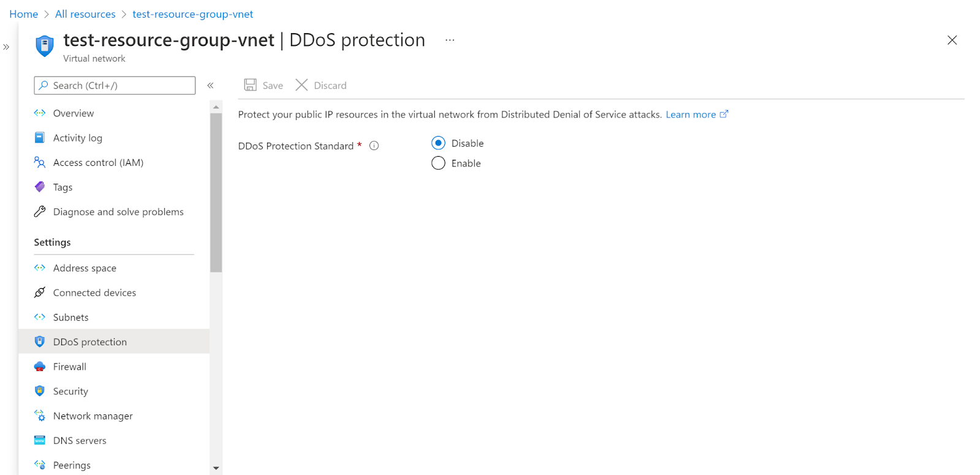Click the Discard X icon
Viewport: 980px width, 475px height.
point(301,85)
